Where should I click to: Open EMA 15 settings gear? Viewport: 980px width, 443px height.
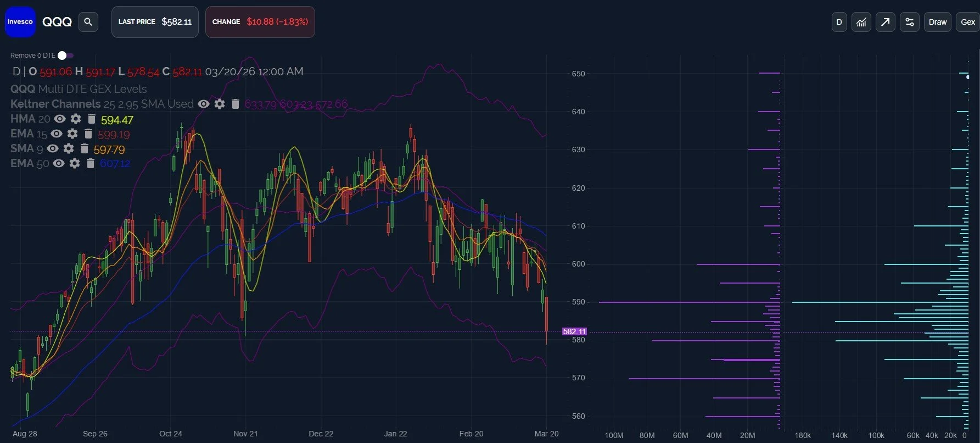pyautogui.click(x=72, y=134)
